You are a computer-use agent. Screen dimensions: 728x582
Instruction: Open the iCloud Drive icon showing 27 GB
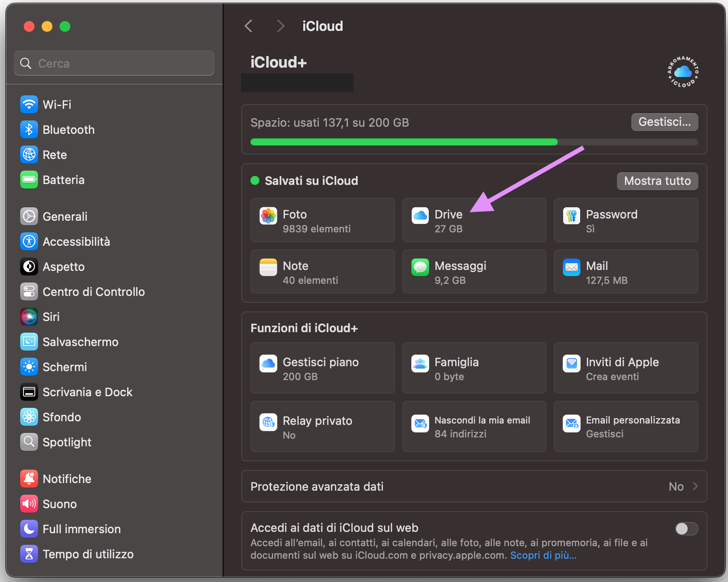coord(420,215)
